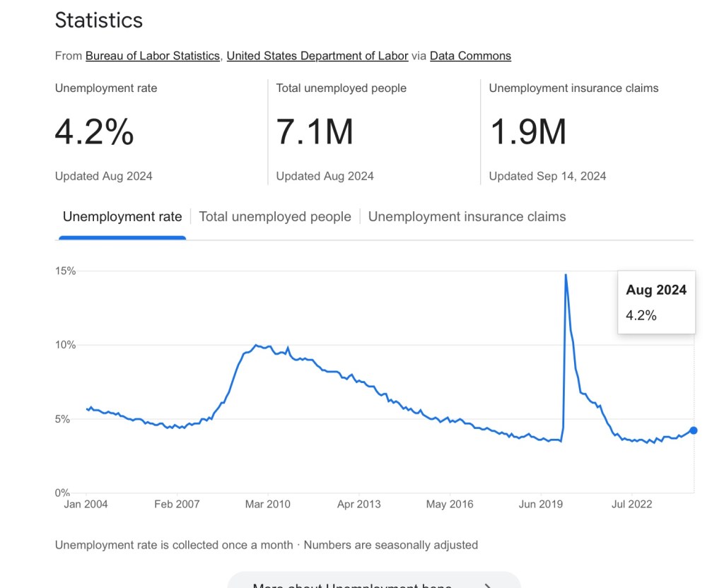Follow the Data Commons source link

(x=470, y=56)
